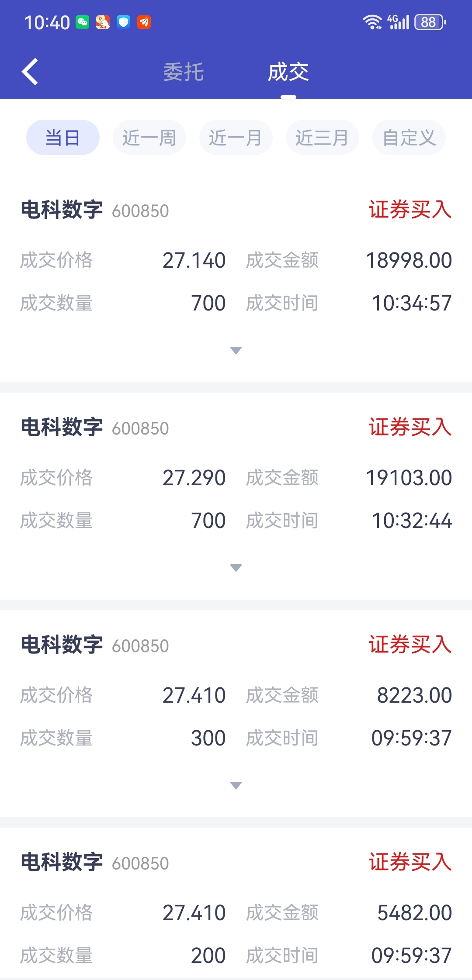This screenshot has height=980, width=472.
Task: Tap 证券买入 on the 19103.00 trade
Action: 410,427
